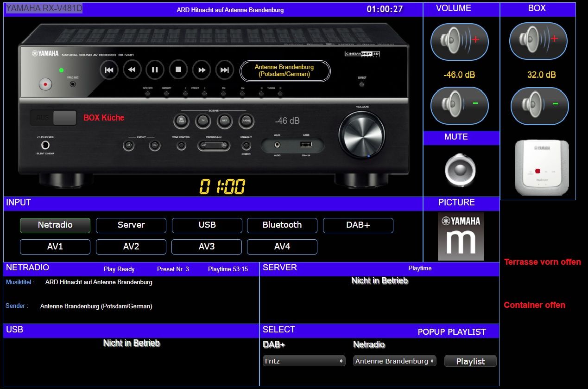The image size is (588, 389).
Task: Open the DAB+ station dropdown showing Fritz
Action: click(304, 361)
